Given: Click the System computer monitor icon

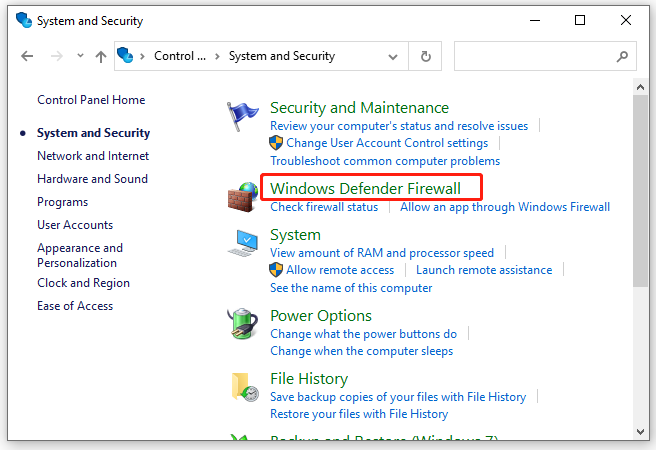Looking at the screenshot, I should [x=243, y=243].
